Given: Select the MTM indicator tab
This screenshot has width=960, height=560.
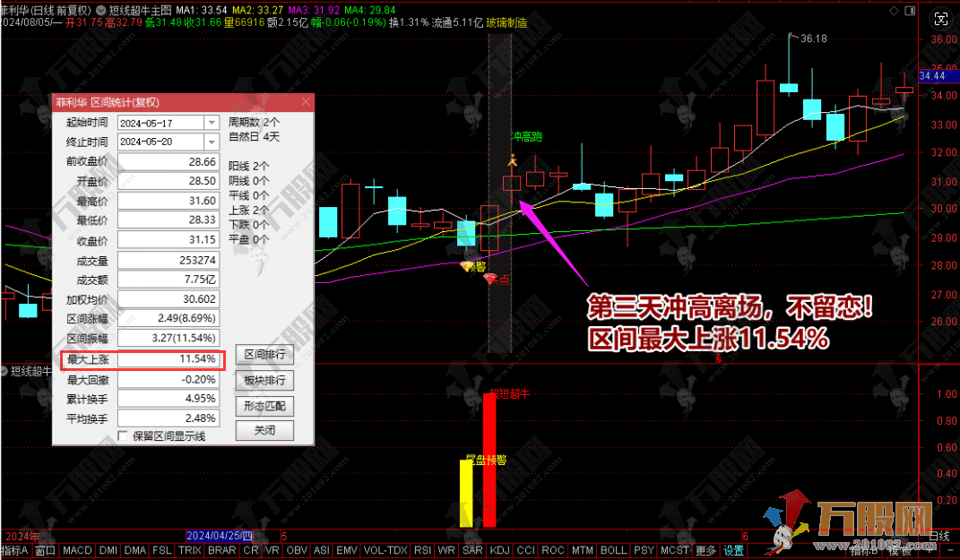Looking at the screenshot, I should [x=583, y=550].
